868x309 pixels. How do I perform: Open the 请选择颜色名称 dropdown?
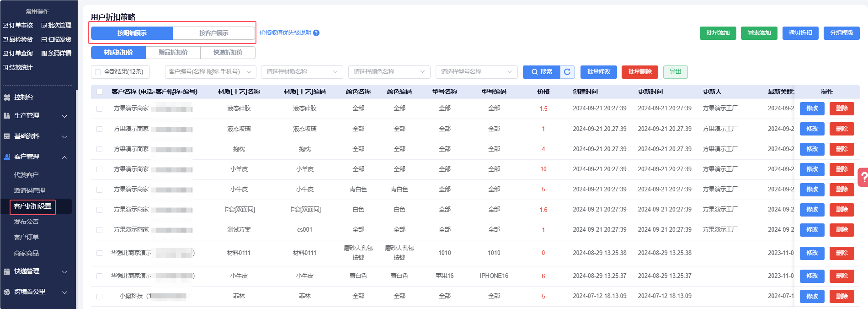pos(389,72)
